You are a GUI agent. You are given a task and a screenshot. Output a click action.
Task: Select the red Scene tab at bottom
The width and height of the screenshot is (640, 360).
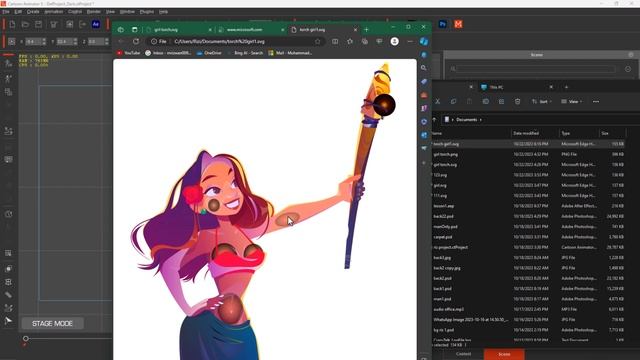pyautogui.click(x=504, y=354)
